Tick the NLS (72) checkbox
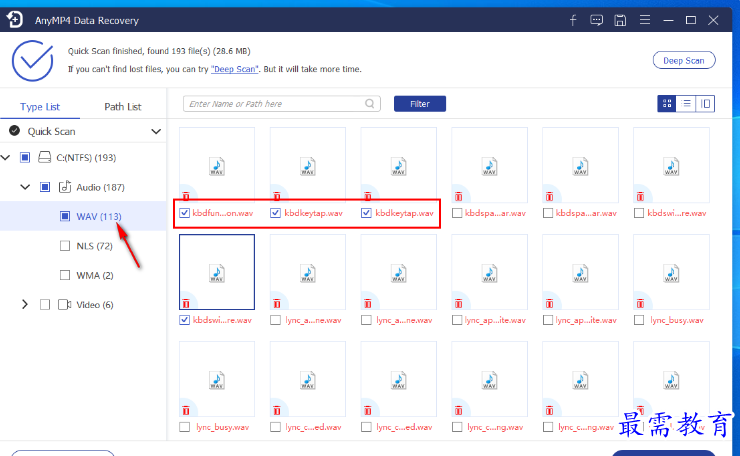This screenshot has width=740, height=456. (x=65, y=246)
